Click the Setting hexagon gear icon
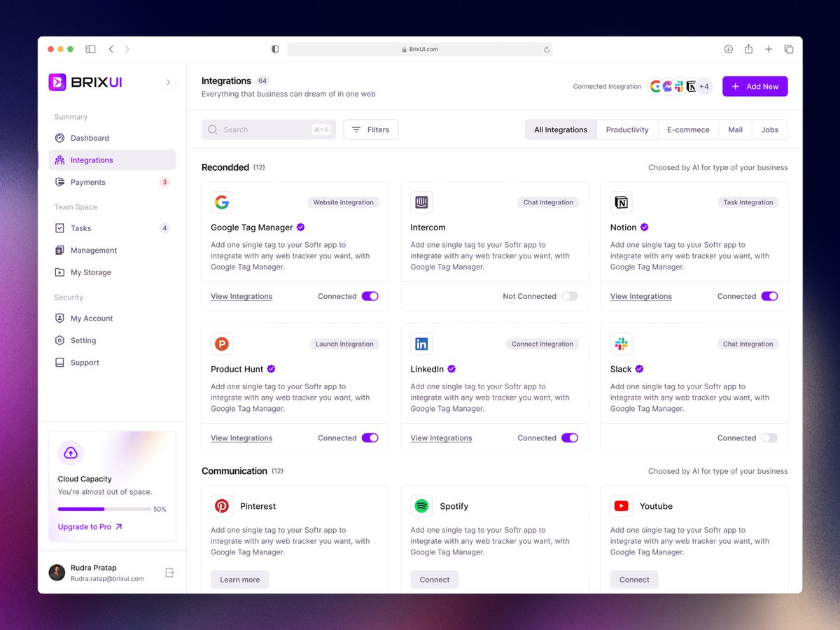 59,340
